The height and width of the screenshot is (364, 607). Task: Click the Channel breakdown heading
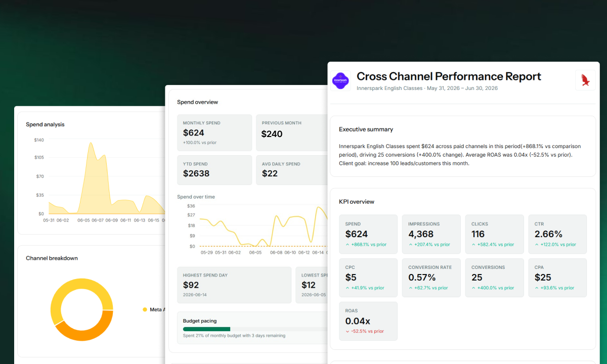click(x=52, y=258)
